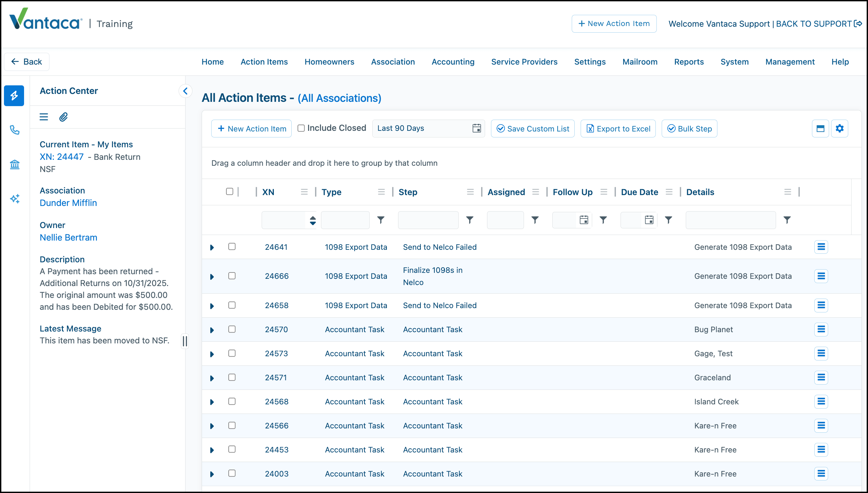Click the Details filter text field
This screenshot has height=493, width=868.
pyautogui.click(x=731, y=220)
